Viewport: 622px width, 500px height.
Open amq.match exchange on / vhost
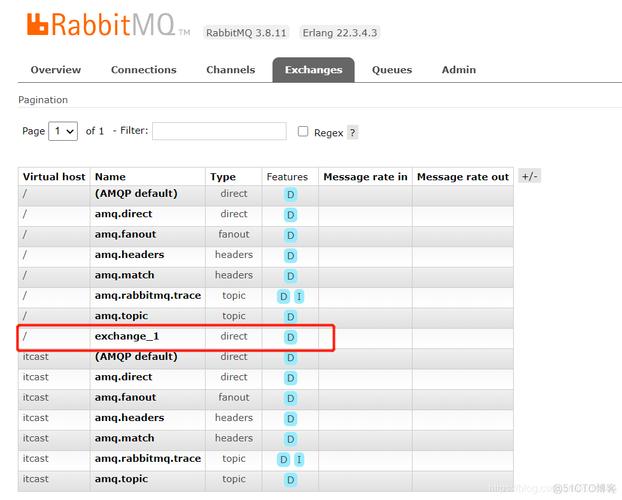click(x=125, y=275)
